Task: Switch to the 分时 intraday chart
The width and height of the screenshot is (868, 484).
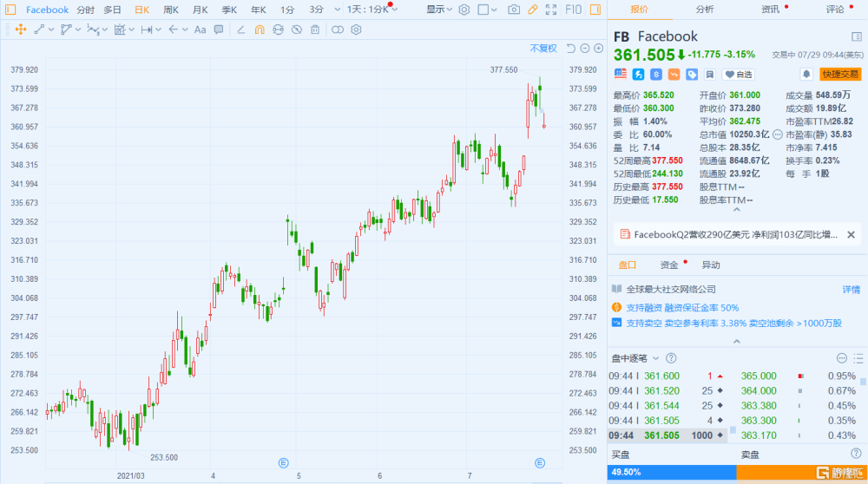Action: pyautogui.click(x=85, y=10)
